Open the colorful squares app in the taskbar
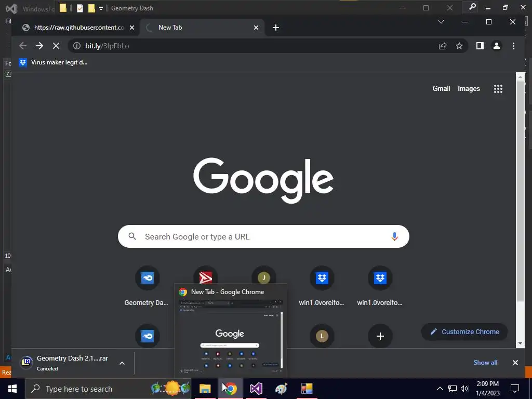The image size is (532, 399). [307, 389]
